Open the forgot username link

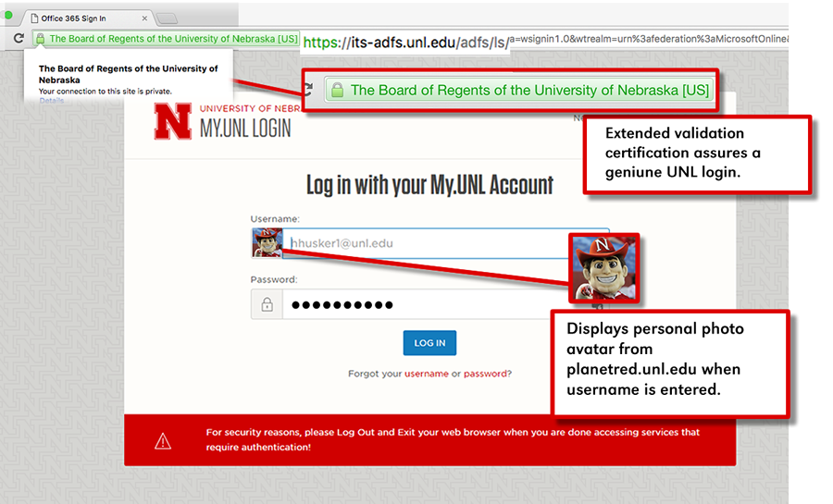[426, 374]
